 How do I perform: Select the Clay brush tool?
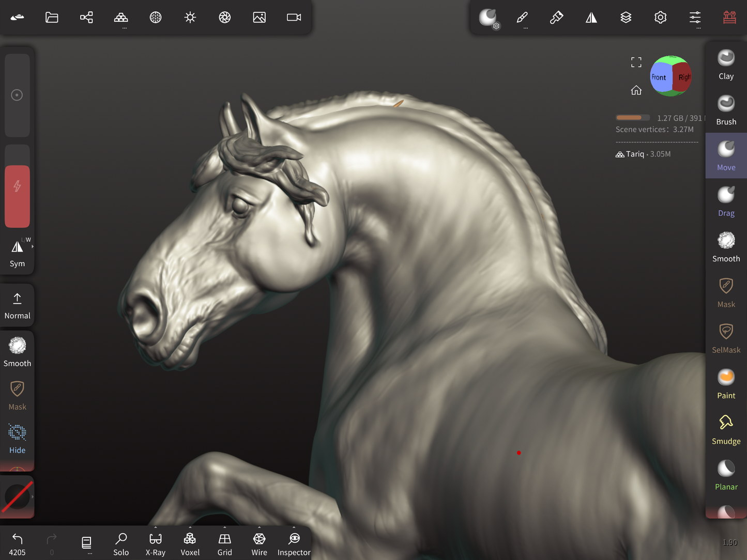[726, 65]
